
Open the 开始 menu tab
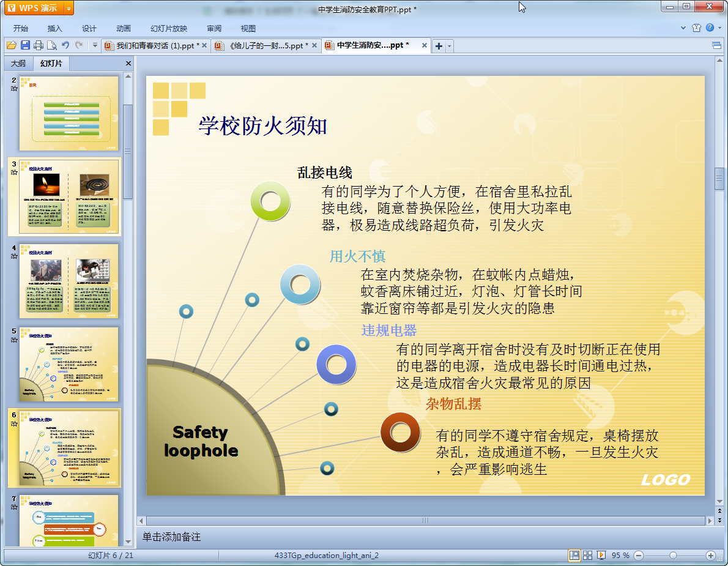click(20, 28)
